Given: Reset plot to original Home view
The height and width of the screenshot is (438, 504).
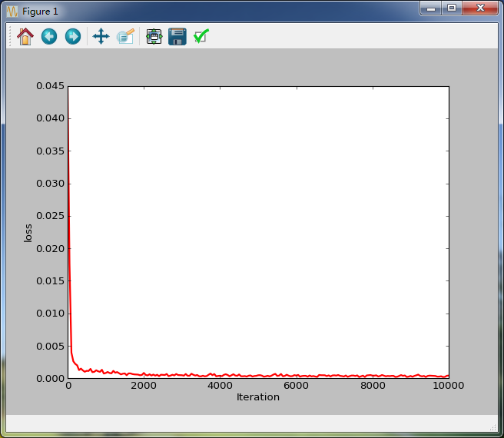Looking at the screenshot, I should [x=25, y=36].
